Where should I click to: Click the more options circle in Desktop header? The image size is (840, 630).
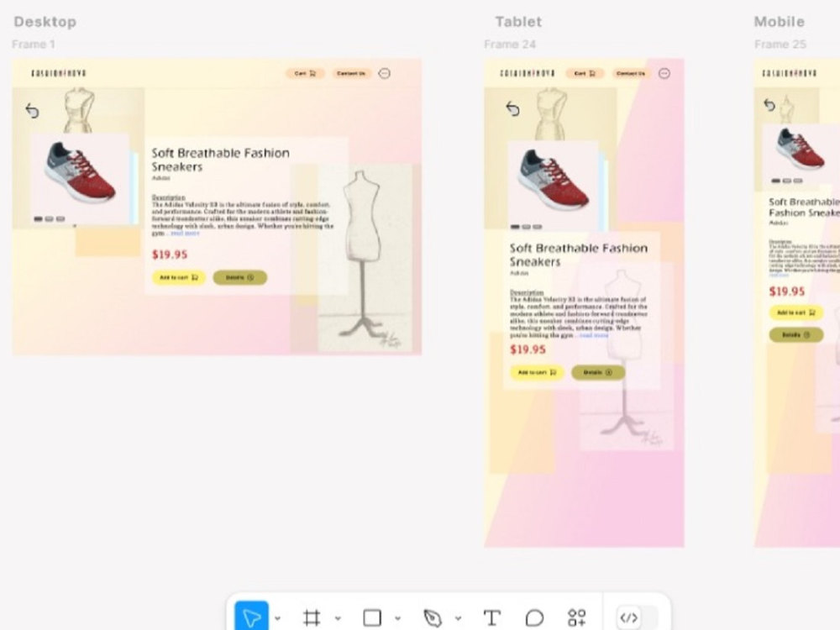384,73
